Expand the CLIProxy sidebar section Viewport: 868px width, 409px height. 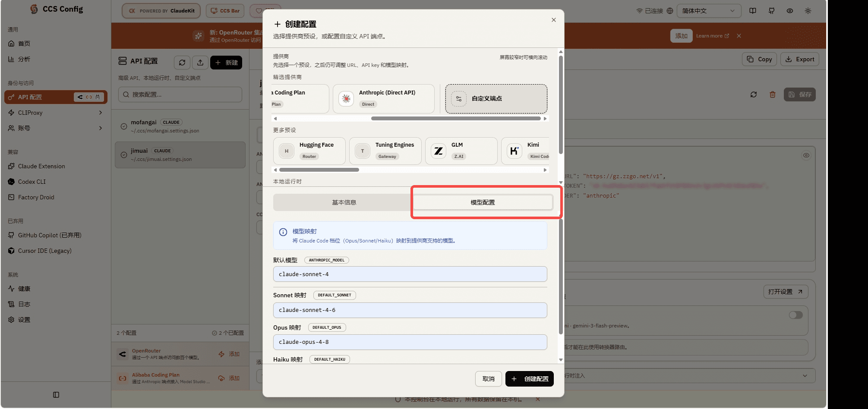56,113
